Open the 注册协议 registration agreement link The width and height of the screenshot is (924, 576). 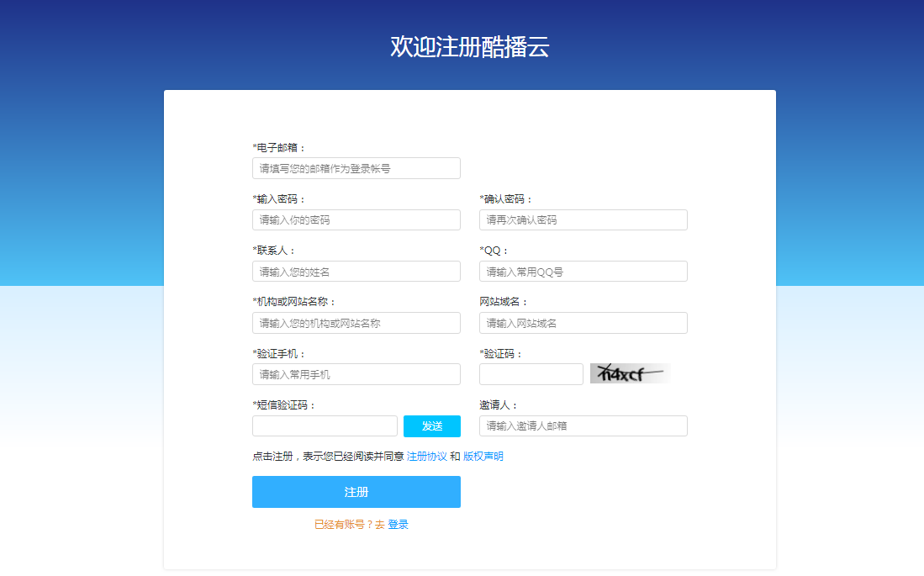(426, 457)
